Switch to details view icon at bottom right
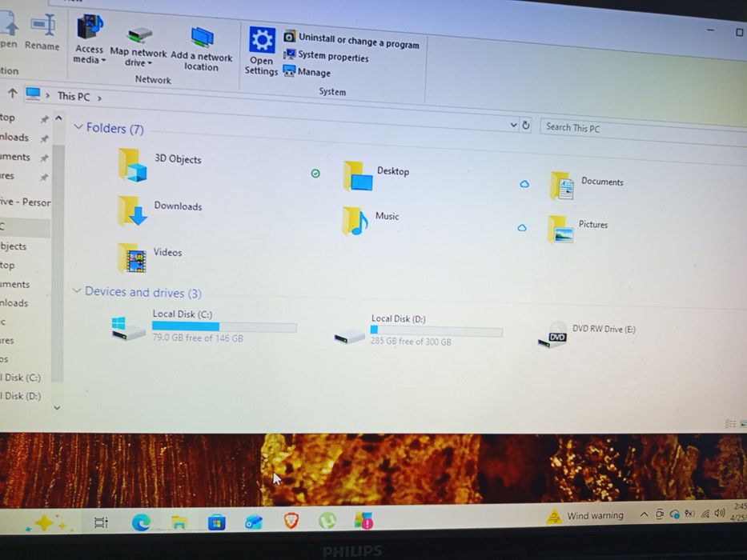The width and height of the screenshot is (747, 560). pos(730,423)
